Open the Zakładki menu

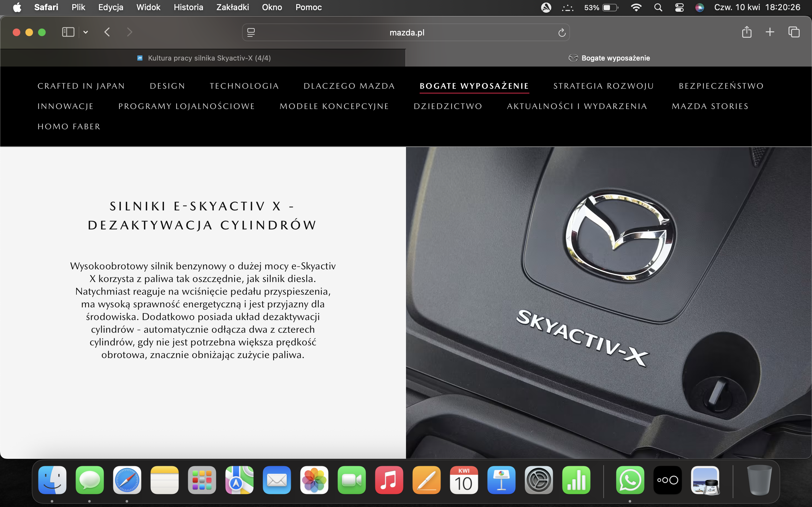(232, 7)
